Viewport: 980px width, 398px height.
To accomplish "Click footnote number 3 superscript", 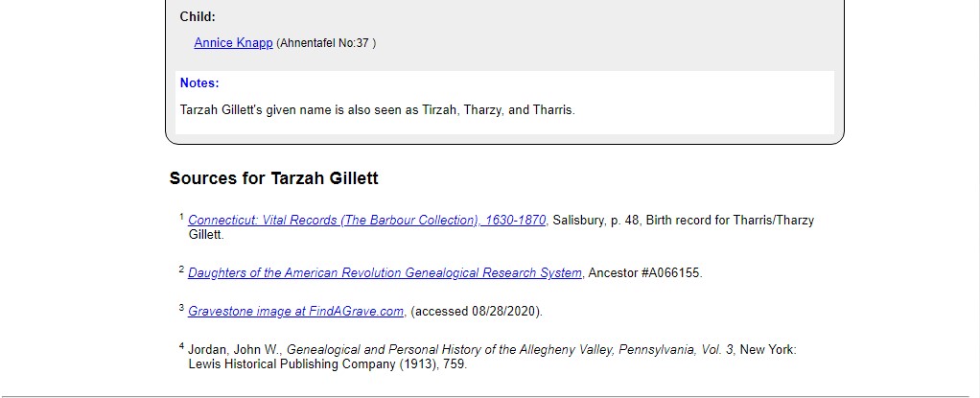I will (x=182, y=308).
